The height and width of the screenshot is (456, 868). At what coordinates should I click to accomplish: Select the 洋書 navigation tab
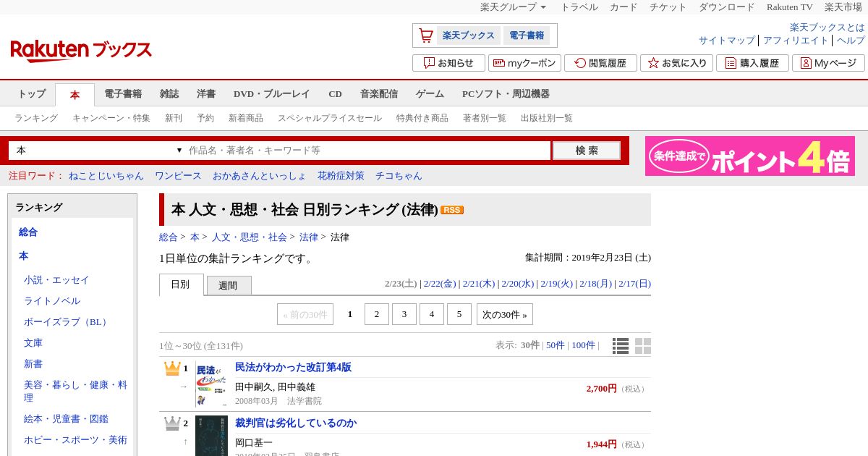pyautogui.click(x=206, y=94)
